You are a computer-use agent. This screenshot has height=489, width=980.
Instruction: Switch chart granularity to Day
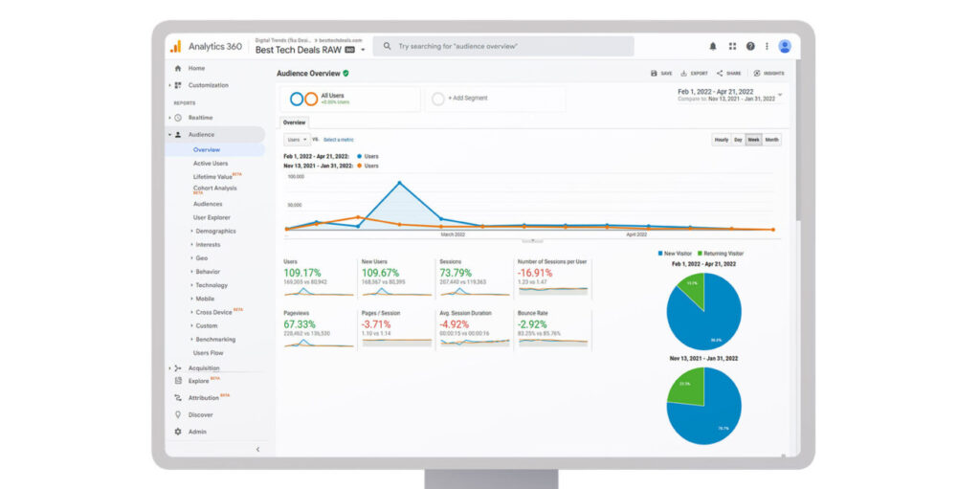coord(738,140)
